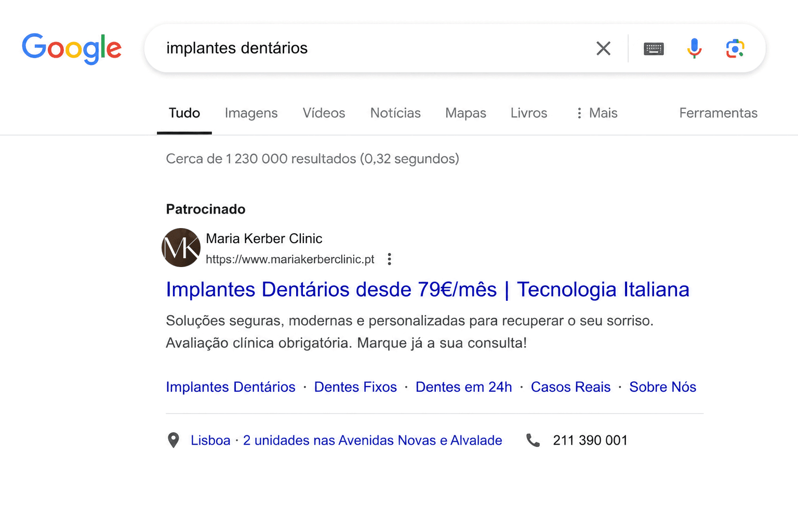Open the three-dot ad options next to URL

pyautogui.click(x=389, y=259)
